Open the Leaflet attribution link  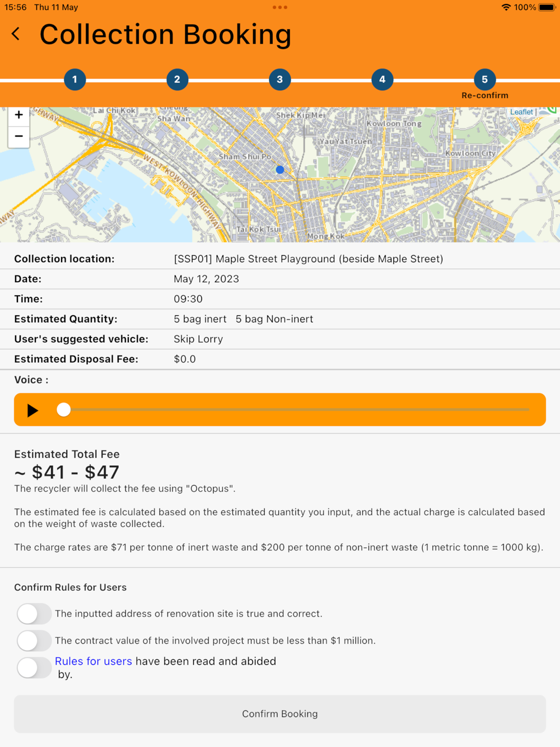[521, 112]
